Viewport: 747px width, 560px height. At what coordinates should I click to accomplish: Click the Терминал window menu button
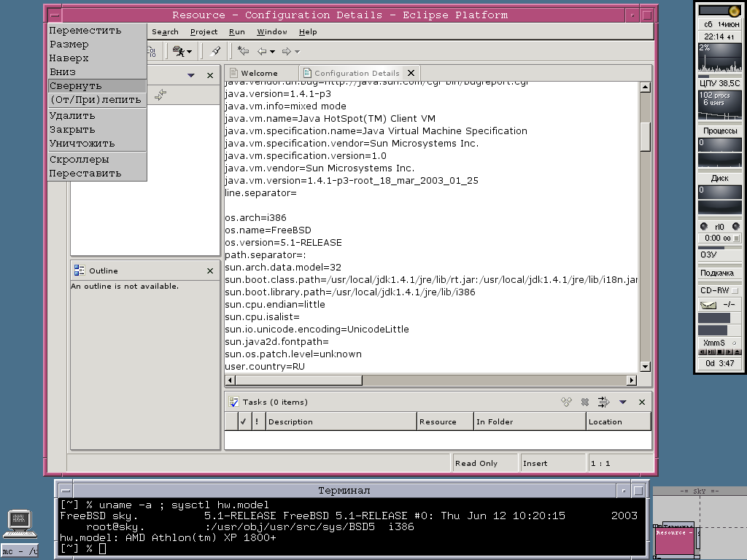coord(66,491)
